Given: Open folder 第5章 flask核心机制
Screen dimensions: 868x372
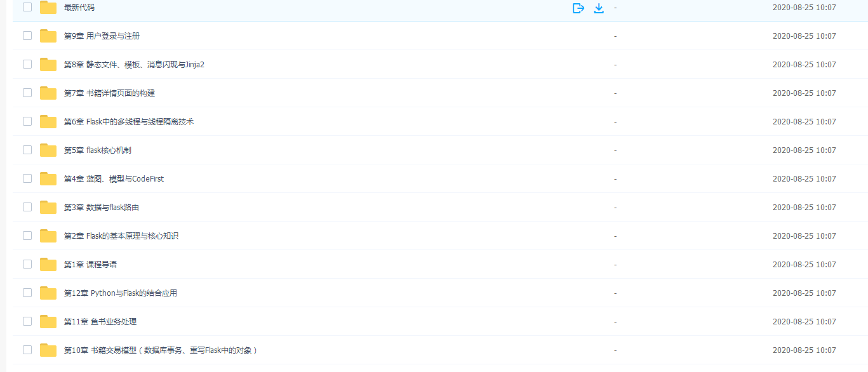Looking at the screenshot, I should pyautogui.click(x=98, y=150).
